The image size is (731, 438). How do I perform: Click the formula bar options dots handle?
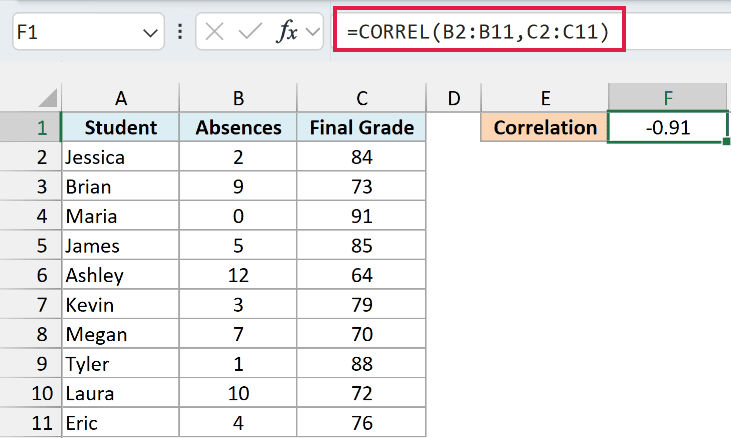180,32
